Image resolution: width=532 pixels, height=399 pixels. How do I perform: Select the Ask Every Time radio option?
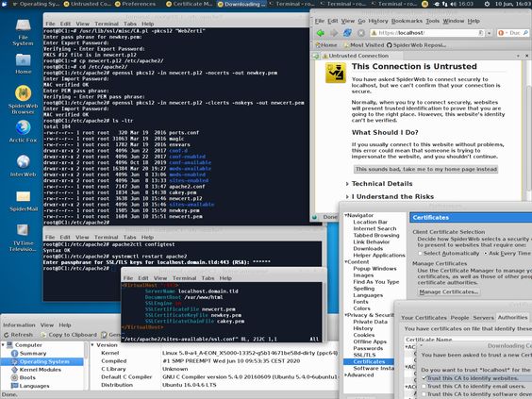click(x=486, y=253)
